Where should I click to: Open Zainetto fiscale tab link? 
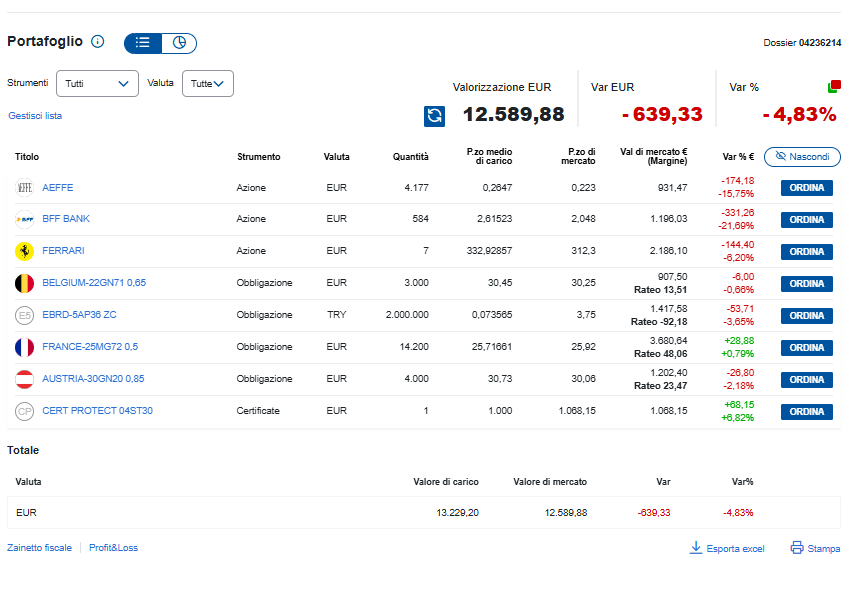pos(40,548)
